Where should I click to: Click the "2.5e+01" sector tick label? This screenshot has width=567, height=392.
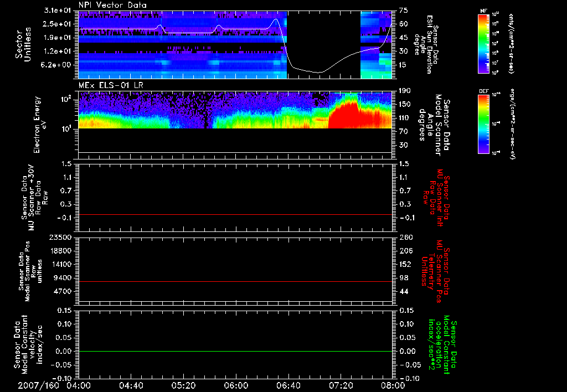pyautogui.click(x=58, y=24)
